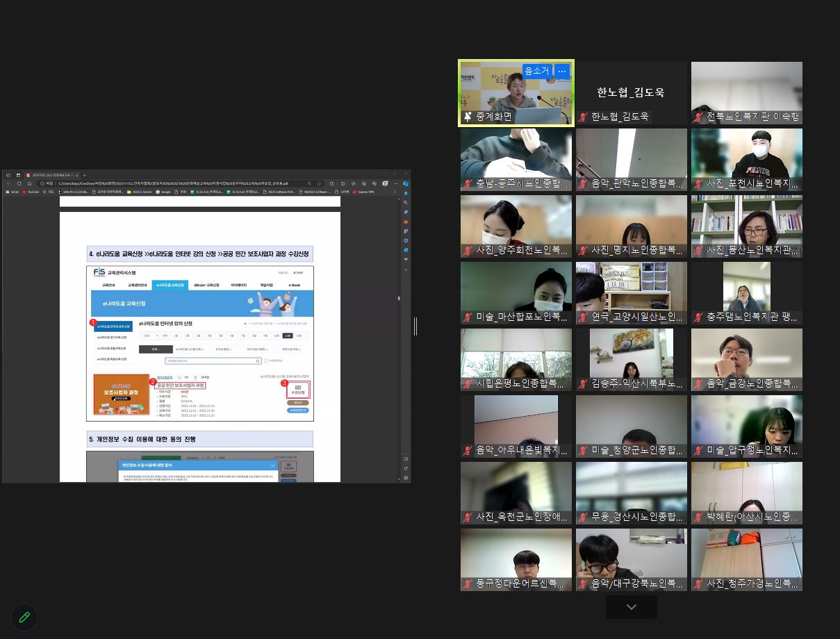The height and width of the screenshot is (639, 840).
Task: Open more options on 중계화면 tile
Action: [x=562, y=71]
